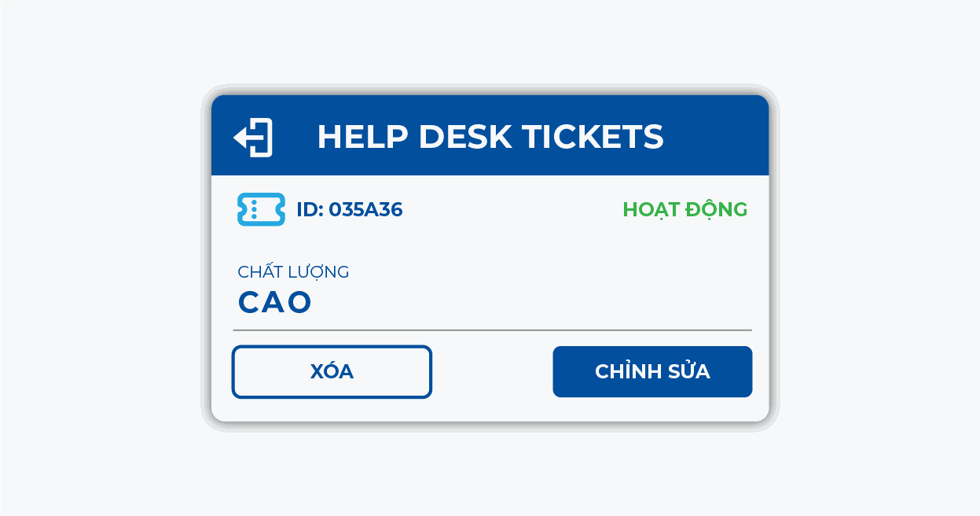Edit ticket 035A36 via CHỈNH SỬA
Screen dimensions: 980x516
tap(652, 371)
